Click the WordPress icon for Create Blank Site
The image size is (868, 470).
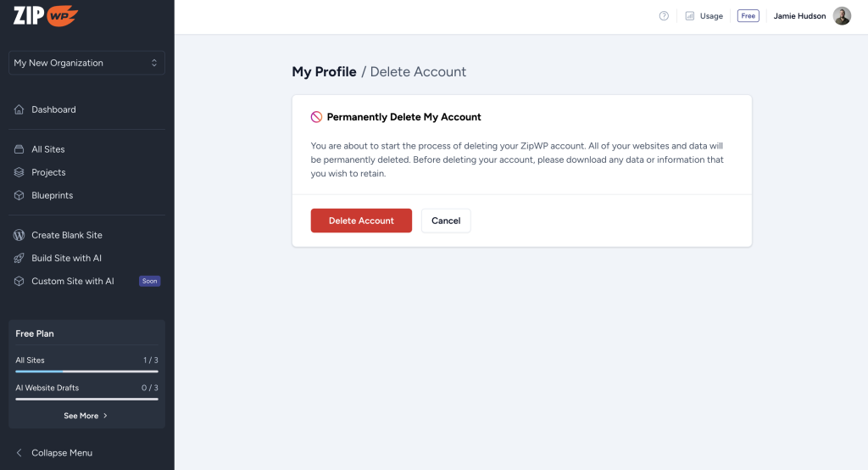click(19, 235)
